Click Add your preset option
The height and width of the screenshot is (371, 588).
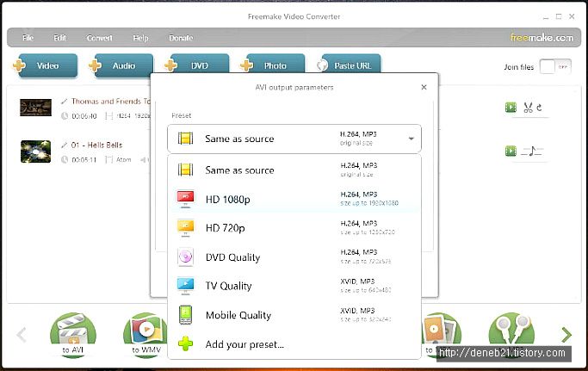[294, 344]
